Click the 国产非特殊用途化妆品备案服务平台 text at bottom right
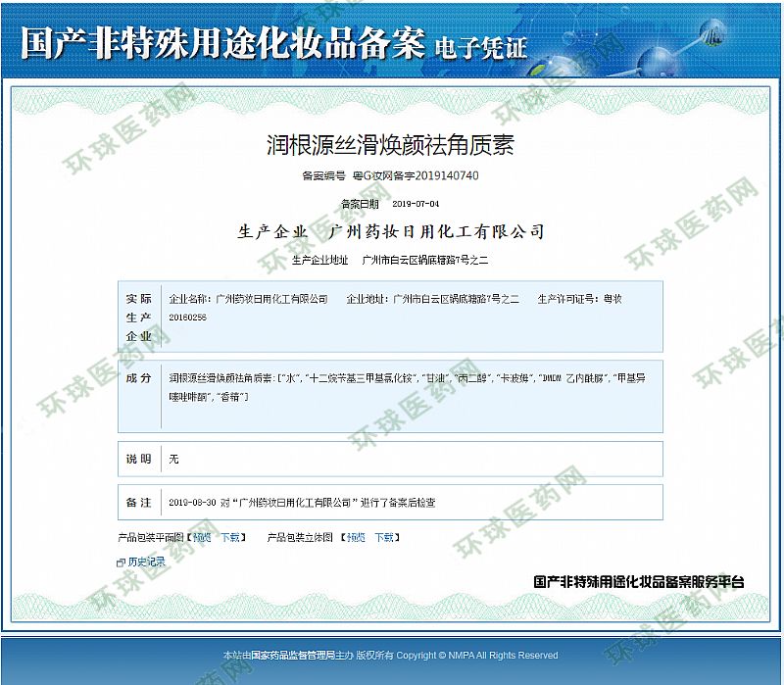This screenshot has width=784, height=685. coord(639,581)
